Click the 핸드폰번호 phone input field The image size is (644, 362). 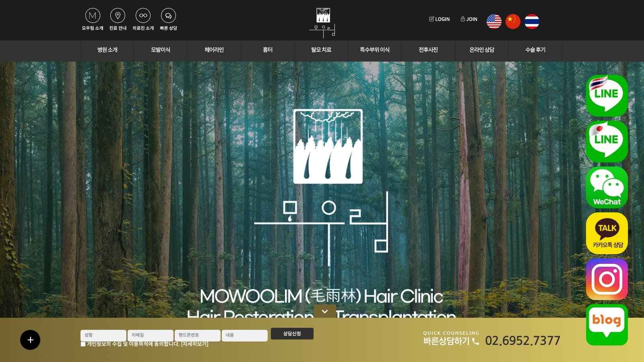[198, 335]
